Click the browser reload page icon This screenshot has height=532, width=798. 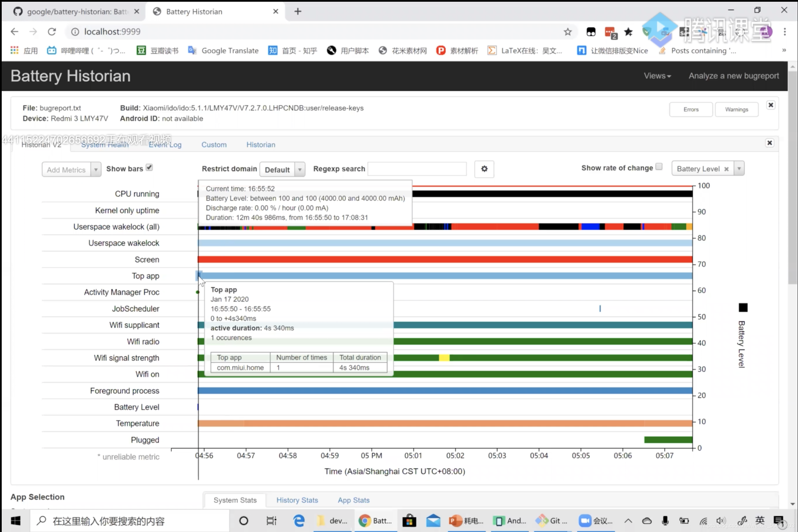tap(52, 32)
